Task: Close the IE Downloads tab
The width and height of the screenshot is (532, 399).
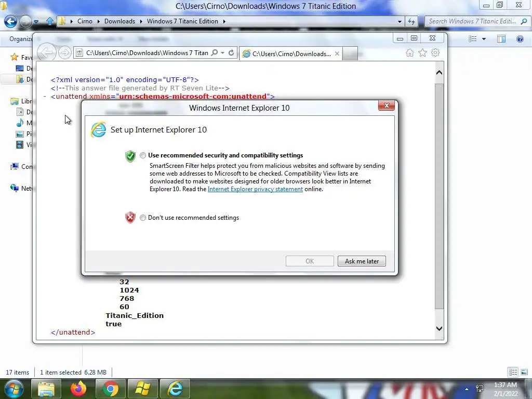Action: click(337, 54)
